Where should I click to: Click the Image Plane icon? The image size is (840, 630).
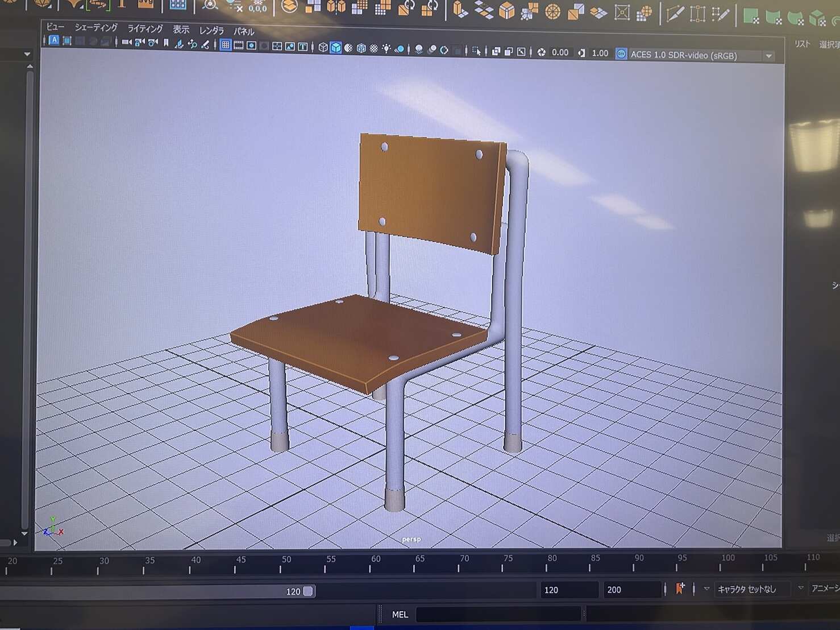click(179, 44)
